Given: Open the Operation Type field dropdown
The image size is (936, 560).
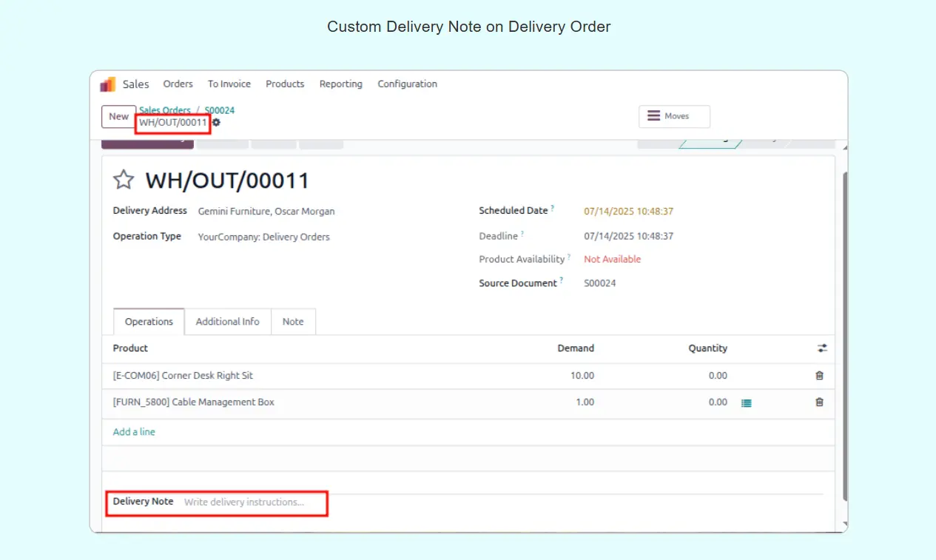Looking at the screenshot, I should click(x=263, y=237).
